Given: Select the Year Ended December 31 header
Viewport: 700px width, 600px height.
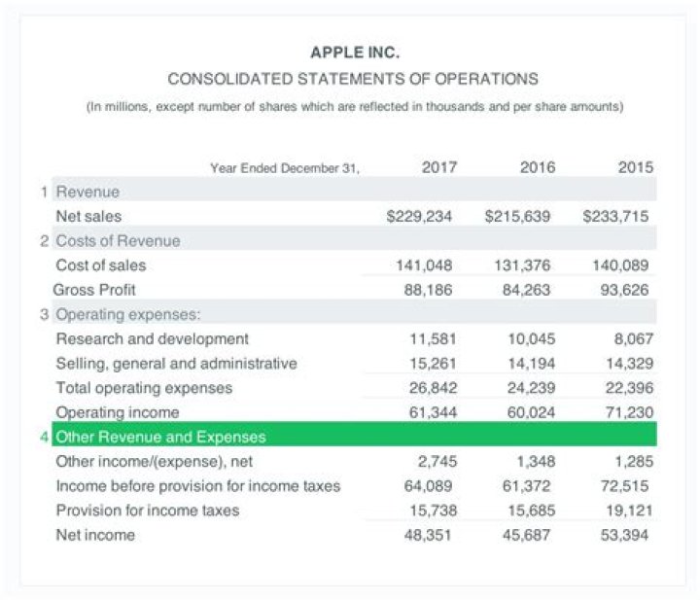Looking at the screenshot, I should click(x=284, y=168).
